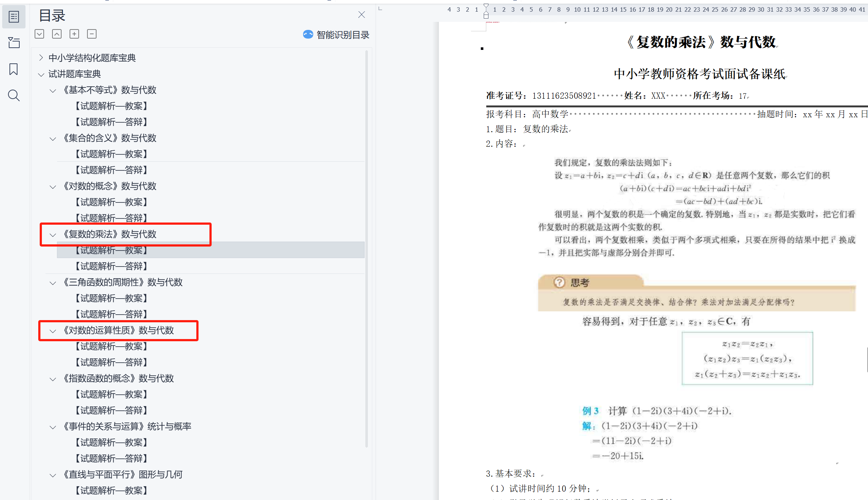Collapse 《三角函数的周期性》数与代数 chevron
The height and width of the screenshot is (500, 868).
(x=53, y=283)
